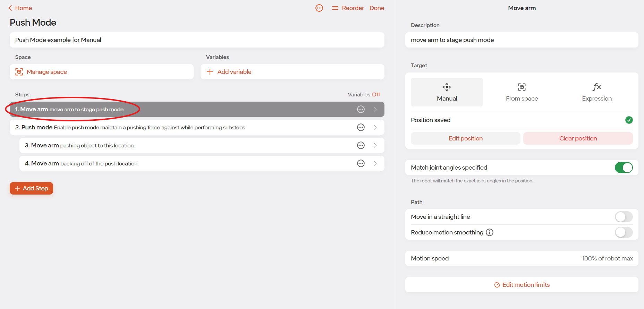Select step 3 Move arm pushing object row

(202, 145)
